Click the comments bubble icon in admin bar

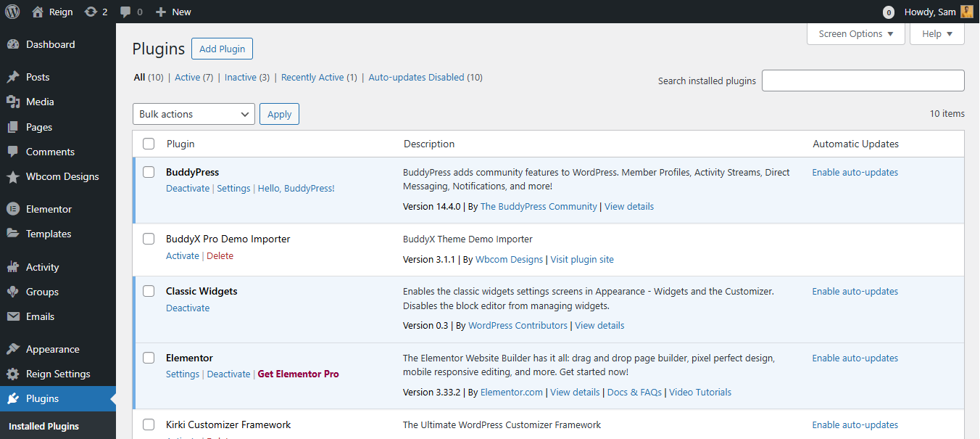tap(126, 12)
